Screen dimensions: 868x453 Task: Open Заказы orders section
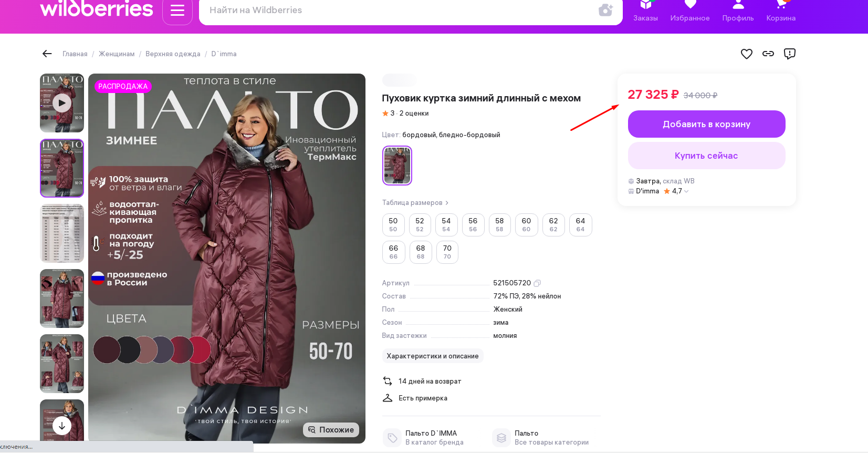(x=645, y=11)
